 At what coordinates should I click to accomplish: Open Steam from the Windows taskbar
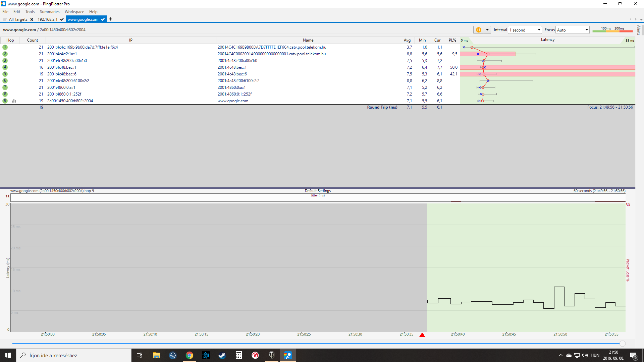(x=222, y=355)
